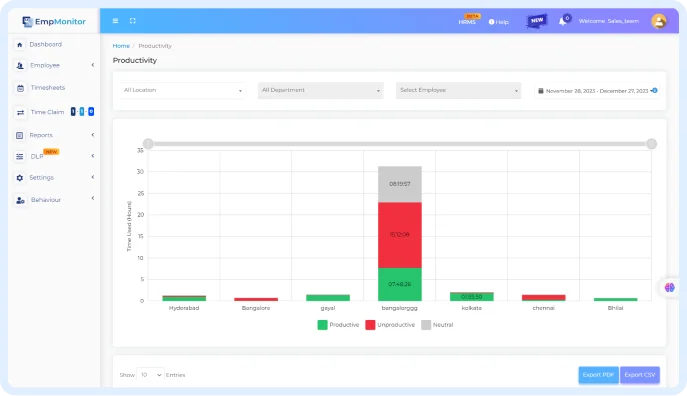Viewport: 687px width, 396px height.
Task: Click the Export PDF button
Action: pos(598,375)
